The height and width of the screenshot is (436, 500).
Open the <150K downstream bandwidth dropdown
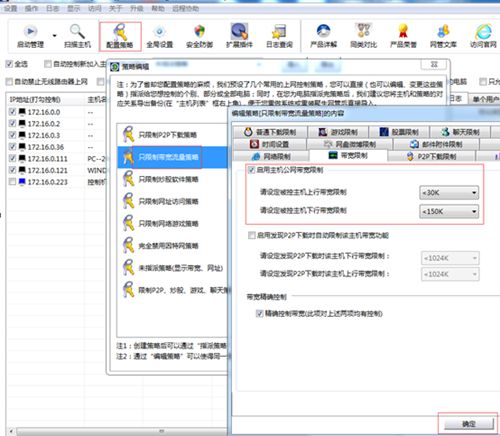pos(449,211)
